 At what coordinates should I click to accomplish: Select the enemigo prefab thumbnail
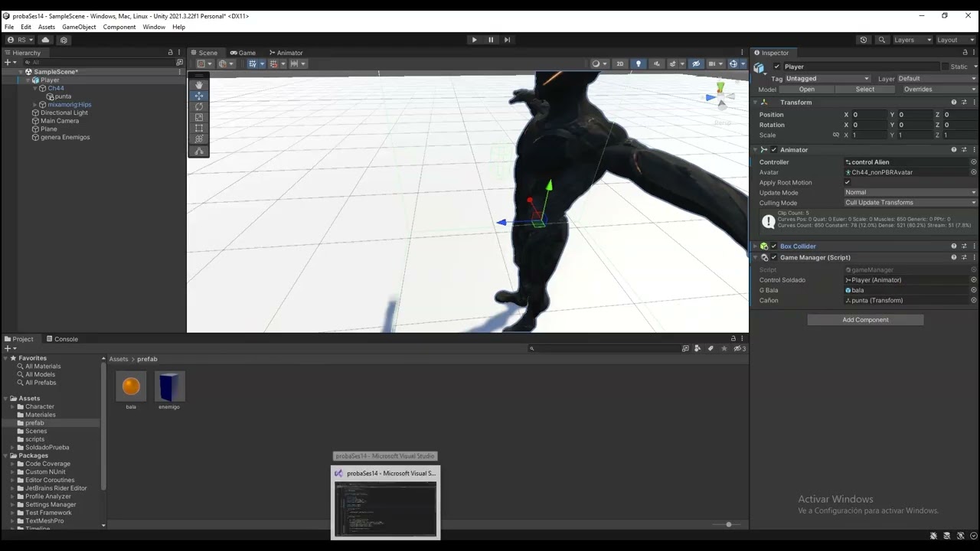pyautogui.click(x=169, y=386)
